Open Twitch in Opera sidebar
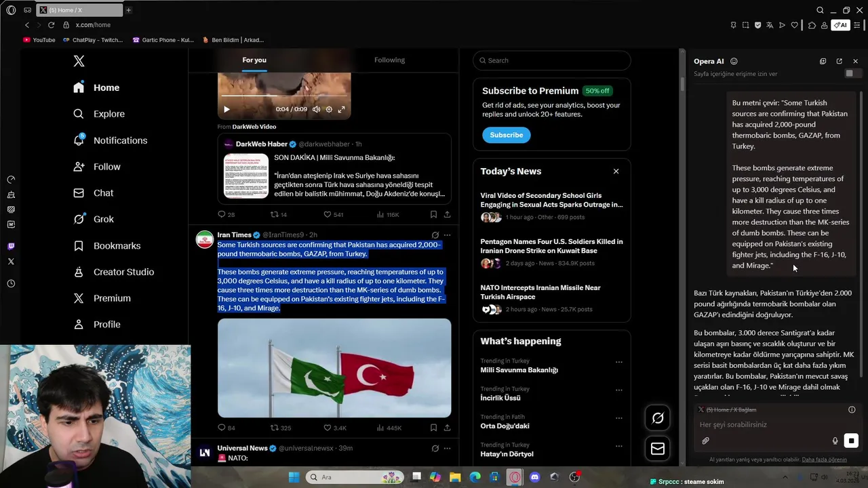This screenshot has height=488, width=868. click(11, 247)
